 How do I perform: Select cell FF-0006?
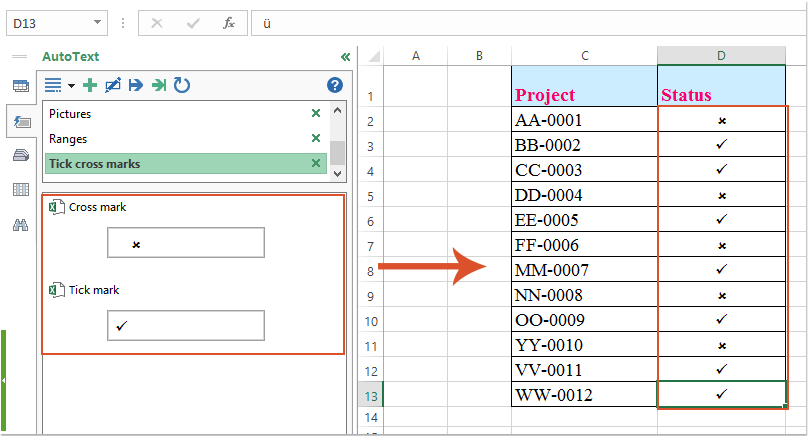pyautogui.click(x=584, y=245)
